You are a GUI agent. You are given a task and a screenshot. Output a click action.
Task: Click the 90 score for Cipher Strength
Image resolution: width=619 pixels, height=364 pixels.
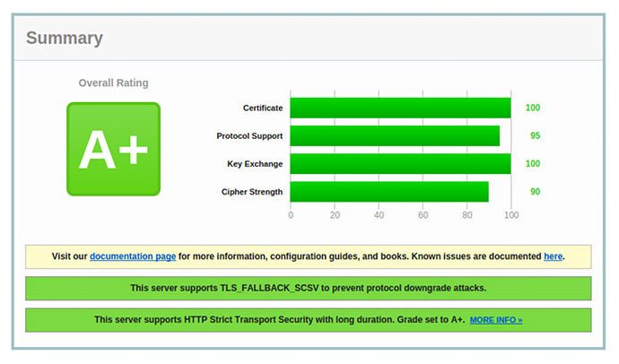pyautogui.click(x=535, y=192)
